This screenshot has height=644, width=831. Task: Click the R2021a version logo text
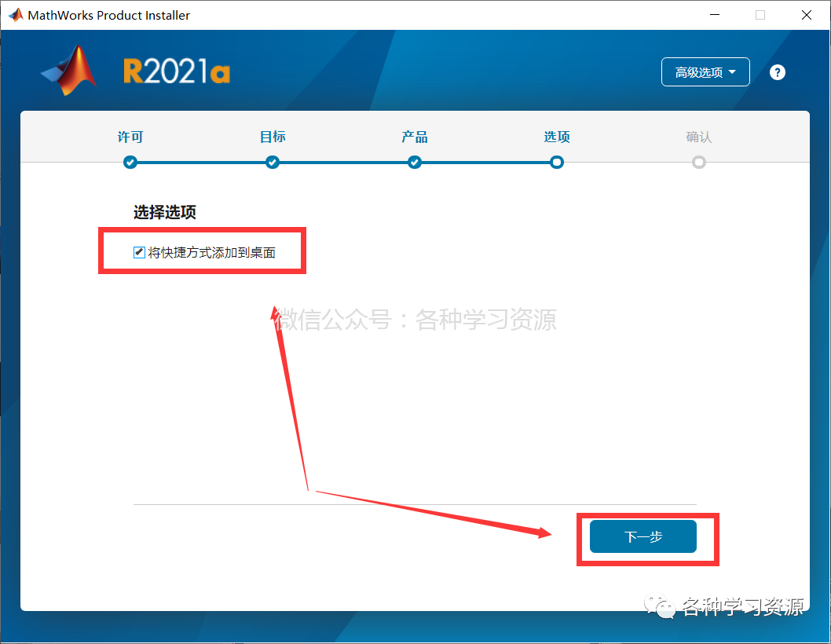[177, 71]
